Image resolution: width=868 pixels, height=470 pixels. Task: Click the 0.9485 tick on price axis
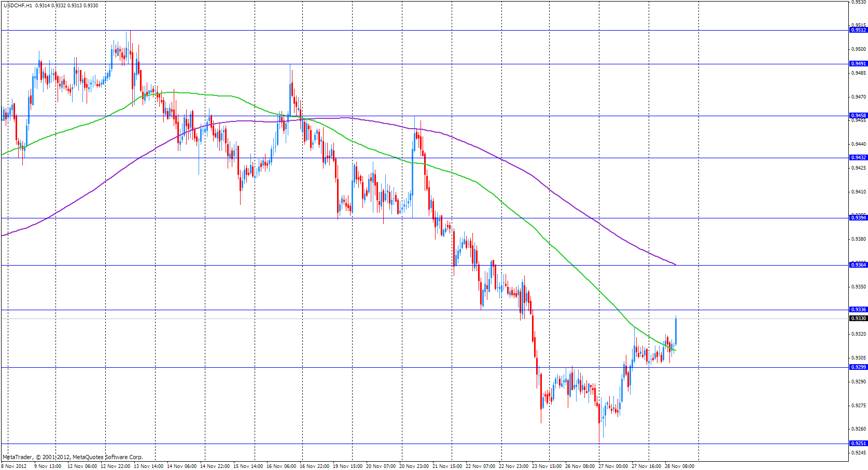[859, 73]
